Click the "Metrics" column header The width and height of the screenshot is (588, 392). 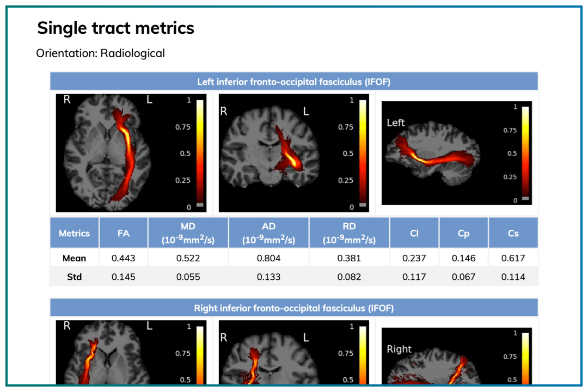[74, 233]
